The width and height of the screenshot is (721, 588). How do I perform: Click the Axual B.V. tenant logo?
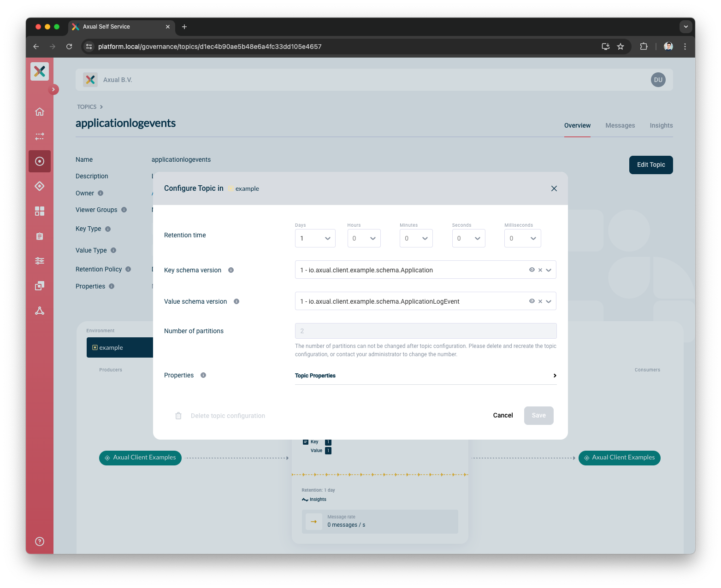click(x=90, y=80)
